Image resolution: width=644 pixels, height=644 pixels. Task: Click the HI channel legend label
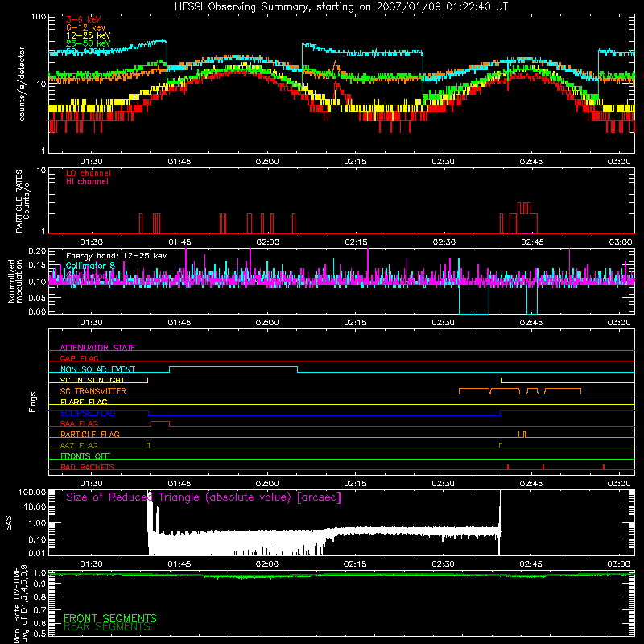pos(87,181)
